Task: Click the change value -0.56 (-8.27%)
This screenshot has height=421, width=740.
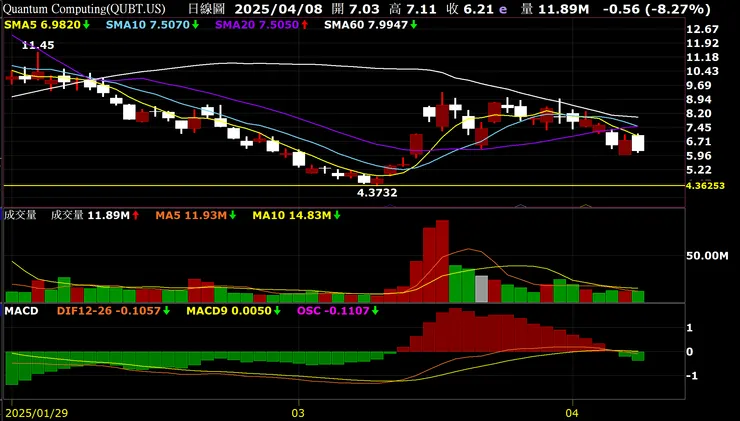Action: click(656, 8)
